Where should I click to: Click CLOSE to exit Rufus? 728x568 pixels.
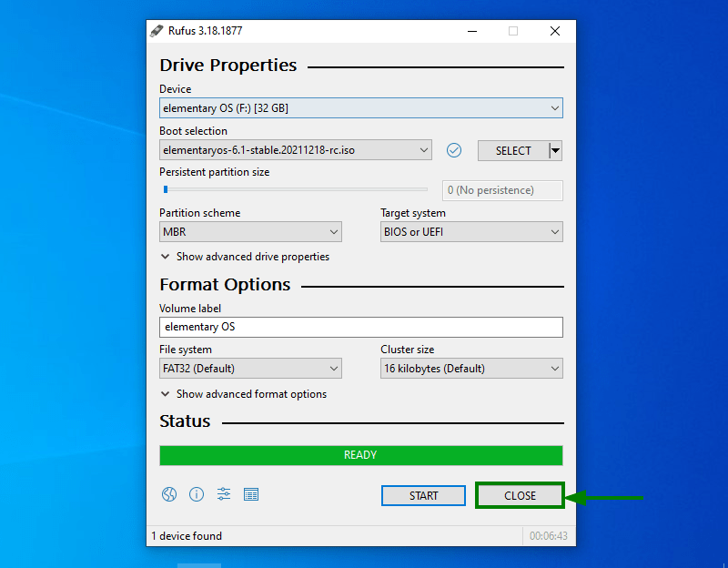tap(520, 494)
